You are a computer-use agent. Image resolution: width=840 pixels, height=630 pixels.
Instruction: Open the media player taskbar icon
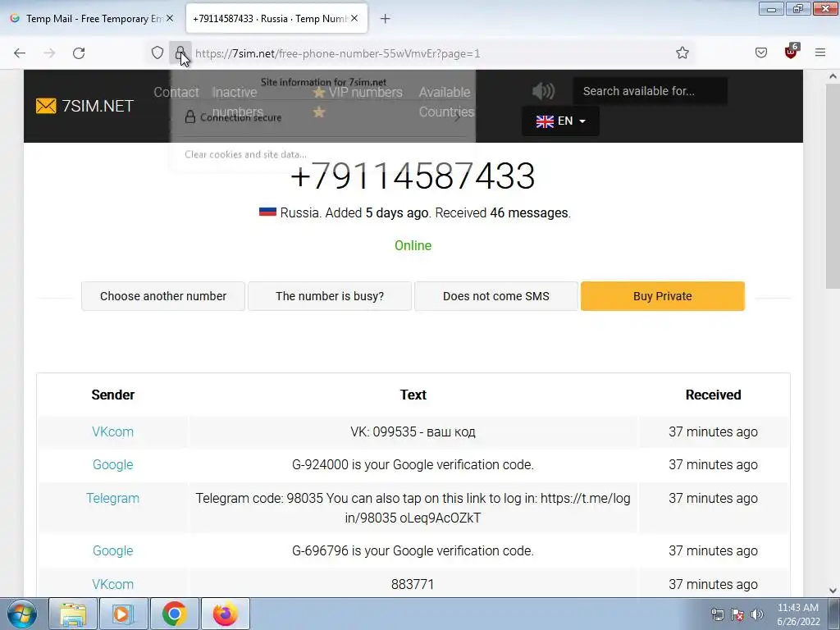123,614
